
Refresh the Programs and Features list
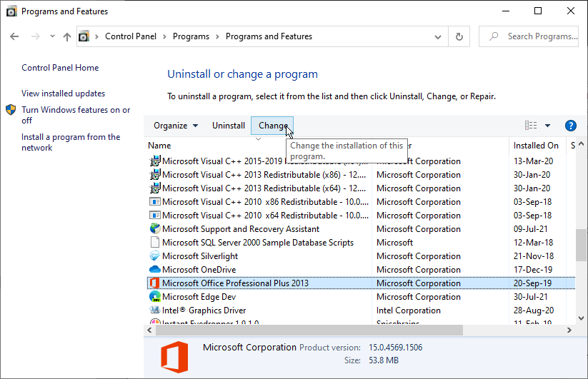(x=459, y=36)
